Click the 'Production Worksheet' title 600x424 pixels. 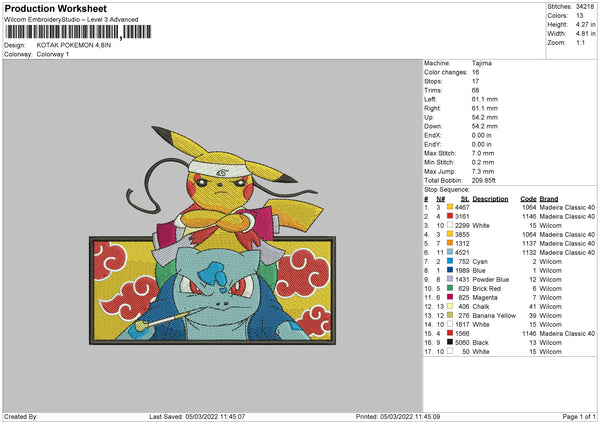[x=55, y=8]
